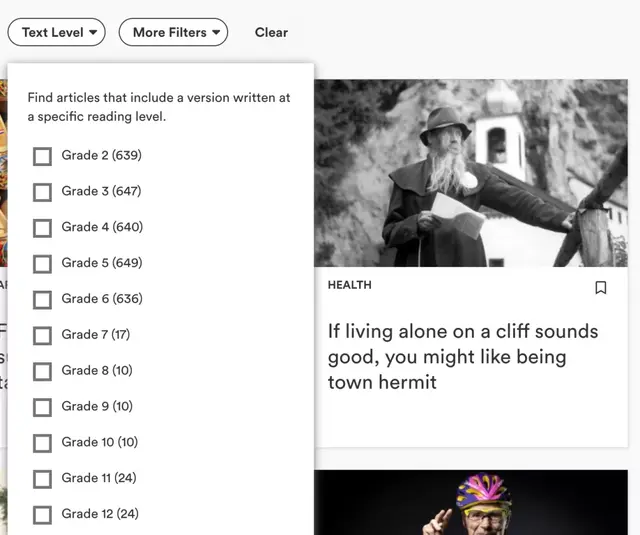Bookmark the town hermit article

click(x=601, y=288)
